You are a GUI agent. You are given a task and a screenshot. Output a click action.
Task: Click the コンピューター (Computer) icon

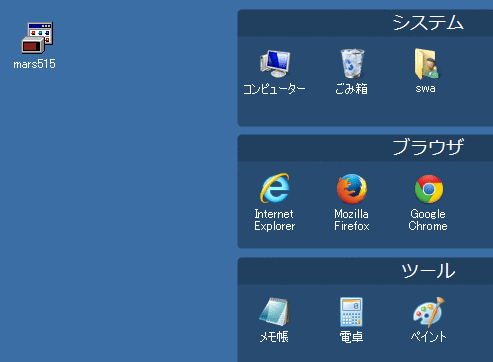tap(275, 64)
